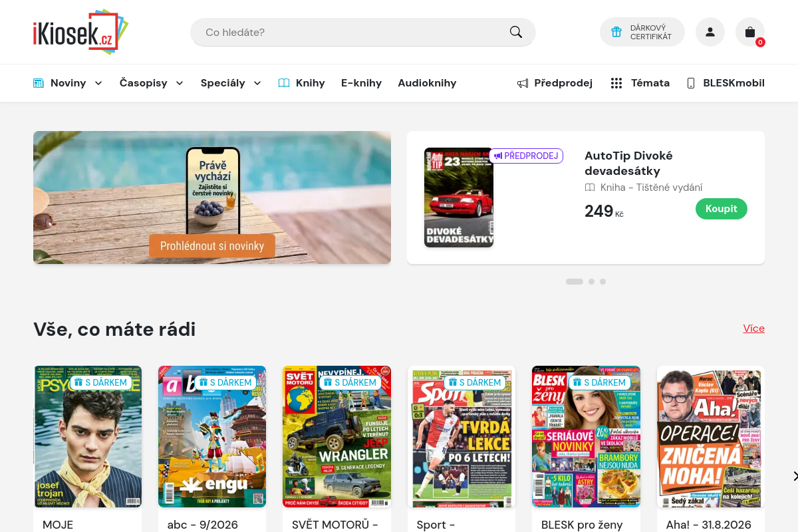798x532 pixels.
Task: Open the Moje Psychologie magazine cover
Action: point(88,437)
